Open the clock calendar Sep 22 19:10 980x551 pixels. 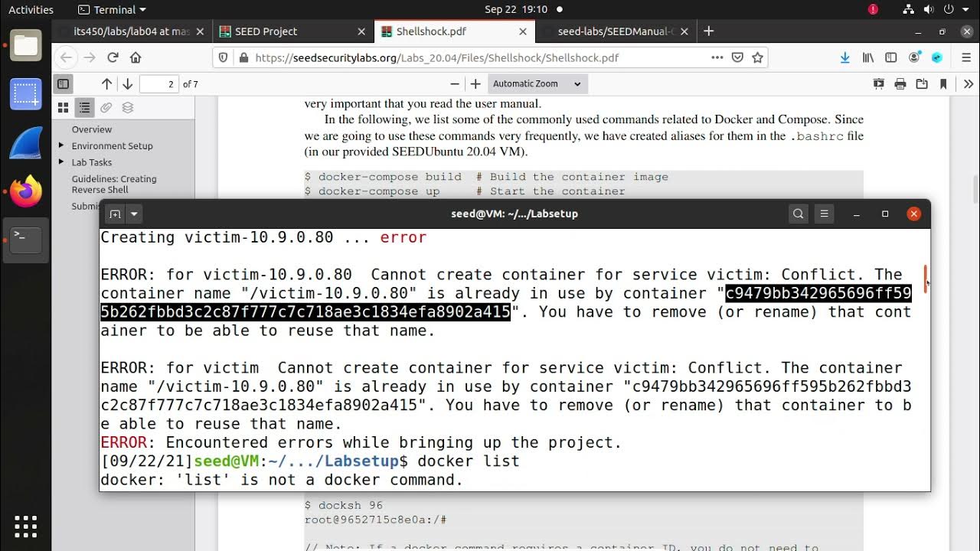coord(516,10)
